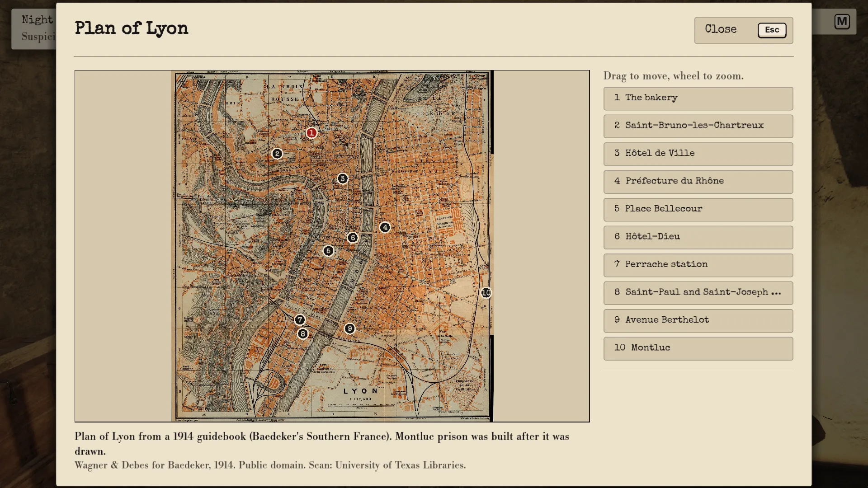Select Perrache station list entry

click(x=698, y=265)
